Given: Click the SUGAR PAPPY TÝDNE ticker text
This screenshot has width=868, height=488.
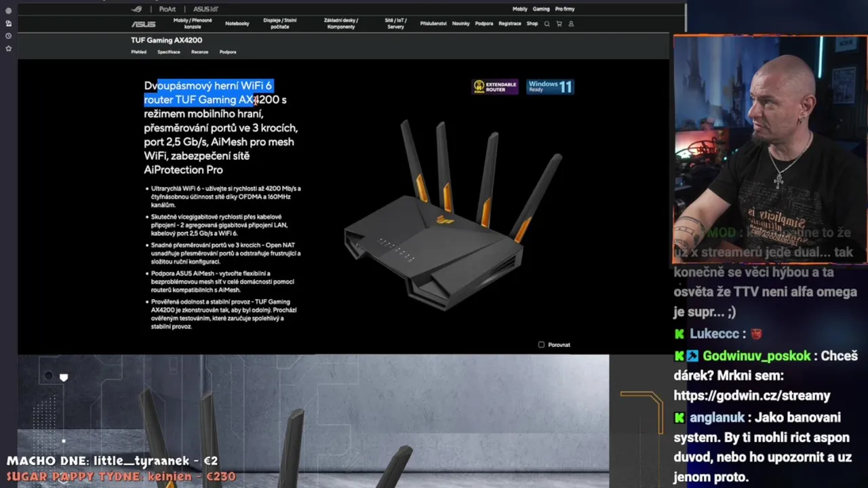Looking at the screenshot, I should [121, 476].
